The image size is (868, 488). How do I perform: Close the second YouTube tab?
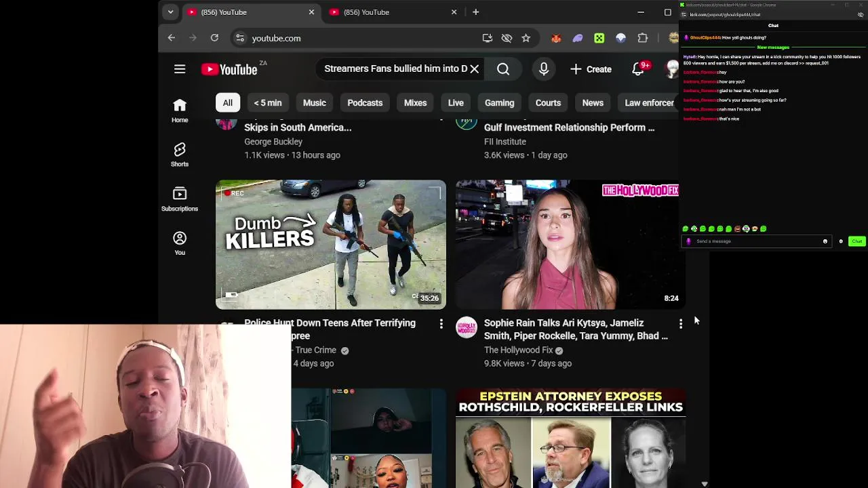tap(454, 12)
